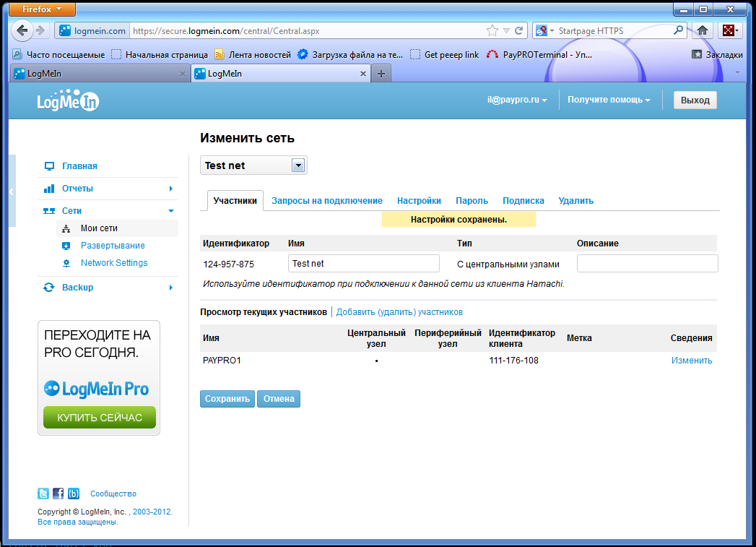Click Изменить link for PAYPRO1
Image resolution: width=756 pixels, height=547 pixels.
(691, 361)
